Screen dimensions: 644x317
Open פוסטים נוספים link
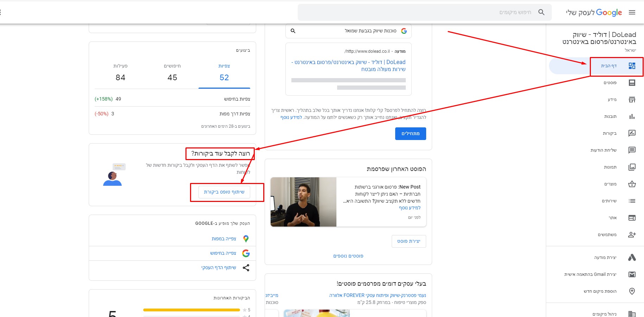(x=348, y=256)
